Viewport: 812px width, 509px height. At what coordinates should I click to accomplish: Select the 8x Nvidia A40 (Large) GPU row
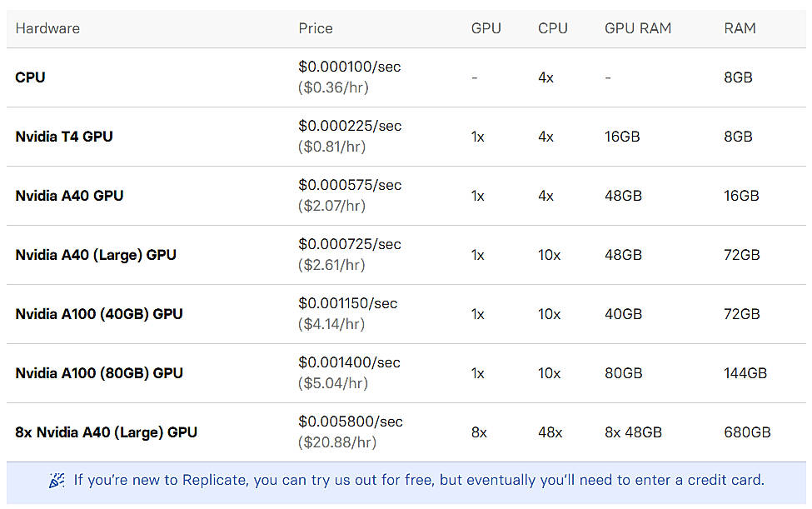(106, 432)
